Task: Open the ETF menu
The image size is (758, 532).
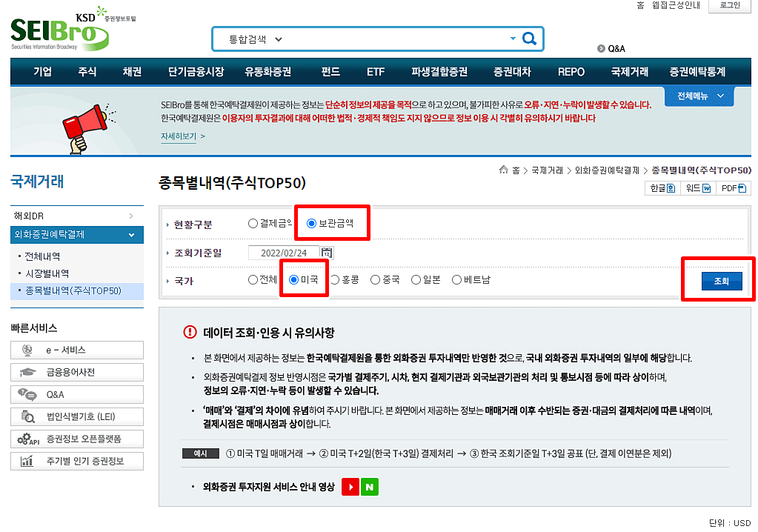Action: tap(376, 72)
